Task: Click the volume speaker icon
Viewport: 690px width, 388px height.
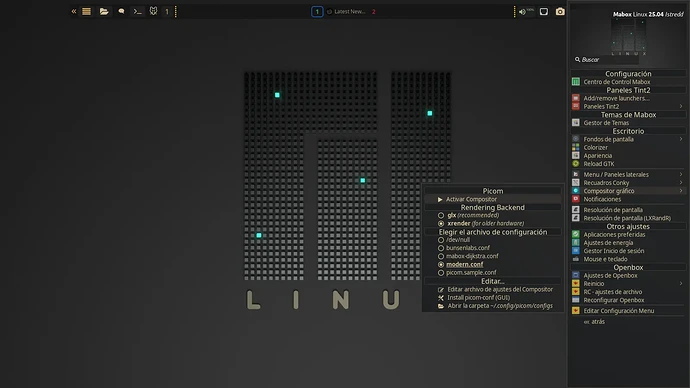Action: [x=522, y=12]
